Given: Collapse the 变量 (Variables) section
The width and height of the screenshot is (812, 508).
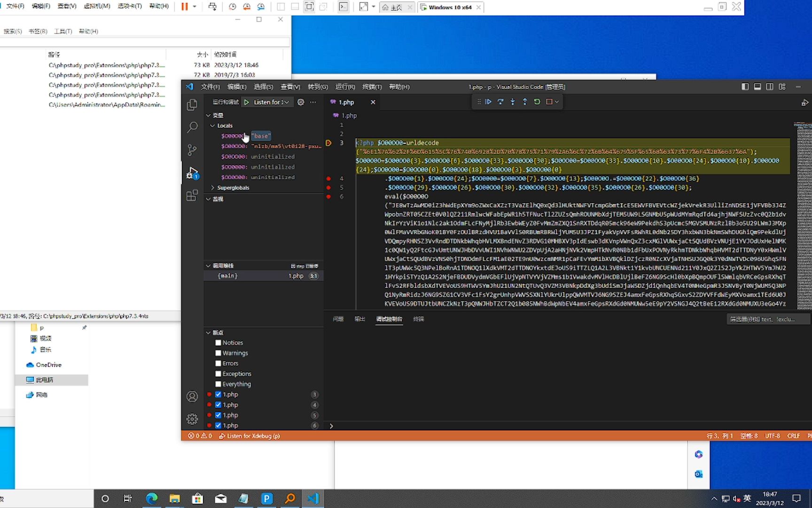Looking at the screenshot, I should 208,115.
